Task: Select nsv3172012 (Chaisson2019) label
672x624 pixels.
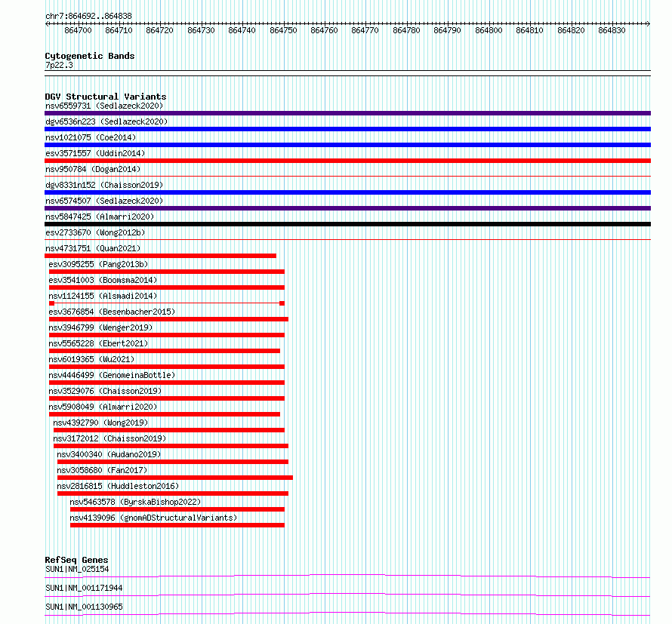Action: tap(109, 438)
